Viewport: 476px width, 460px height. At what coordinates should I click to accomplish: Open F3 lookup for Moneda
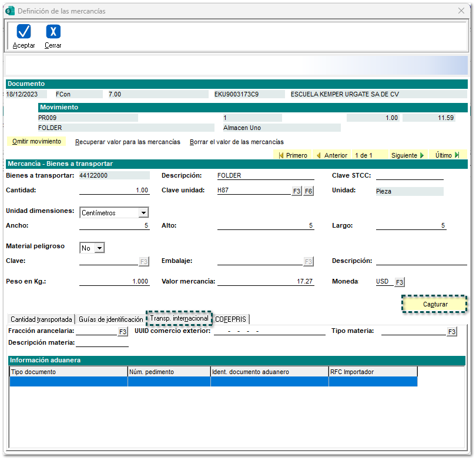pos(400,282)
